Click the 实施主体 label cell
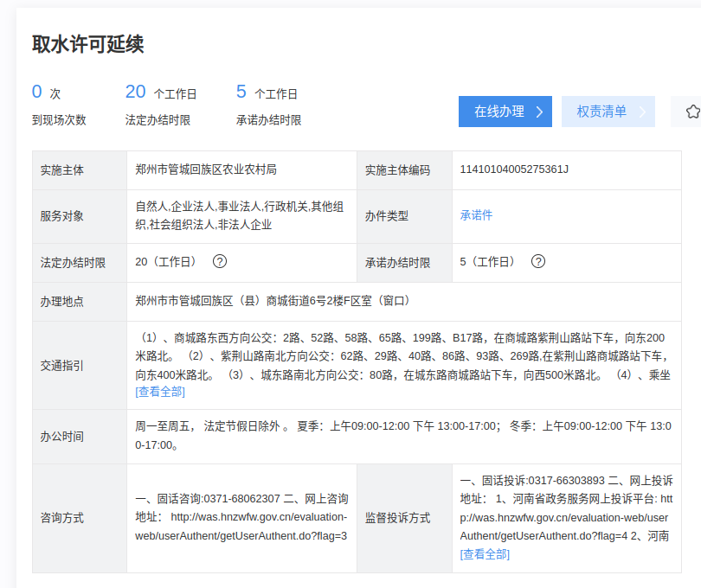This screenshot has height=588, width=701. [x=80, y=170]
